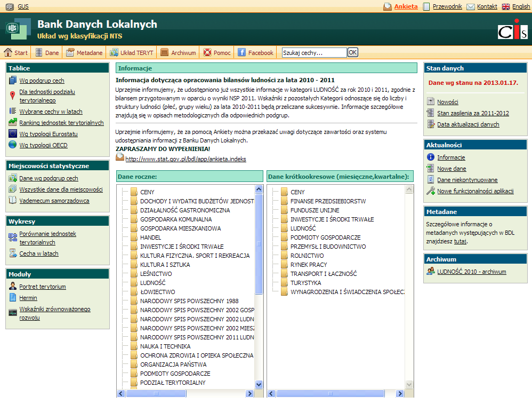Viewport: 532px width, 404px height.
Task: Open the Metadane menu item
Action: (90, 53)
